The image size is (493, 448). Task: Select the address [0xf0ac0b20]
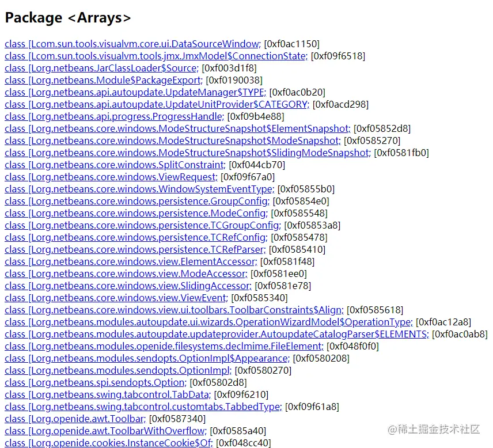(x=297, y=93)
